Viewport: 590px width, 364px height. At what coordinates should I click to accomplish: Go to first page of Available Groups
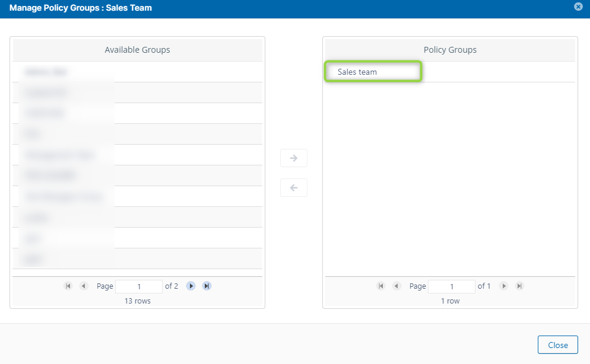tap(68, 286)
